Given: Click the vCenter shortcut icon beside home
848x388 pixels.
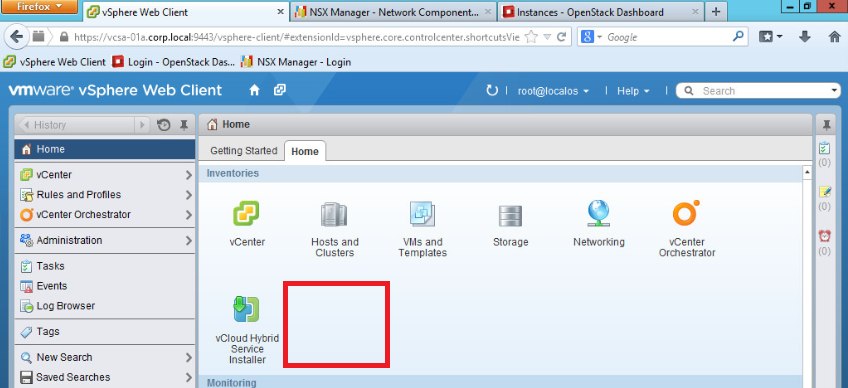Looking at the screenshot, I should 280,90.
